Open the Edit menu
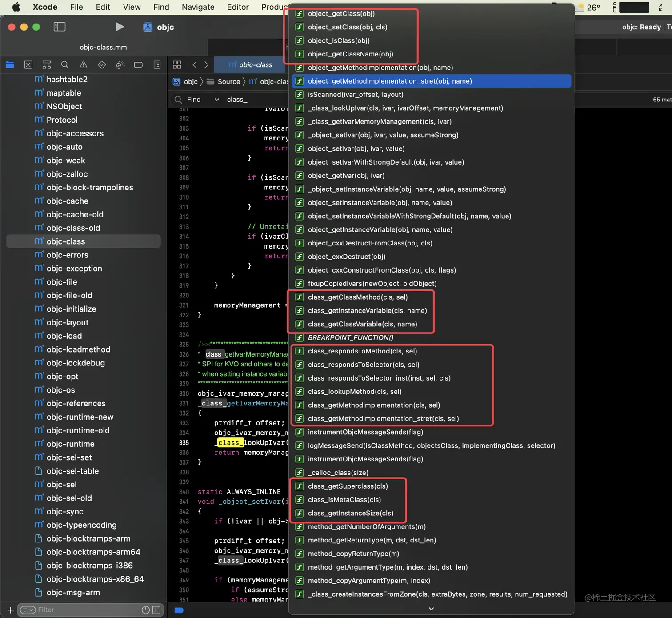 click(x=103, y=7)
